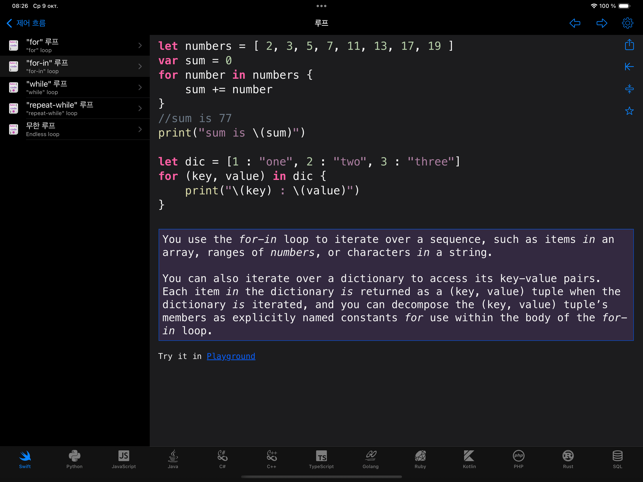Click the "sum += number" line
The height and width of the screenshot is (482, 643).
click(x=228, y=89)
